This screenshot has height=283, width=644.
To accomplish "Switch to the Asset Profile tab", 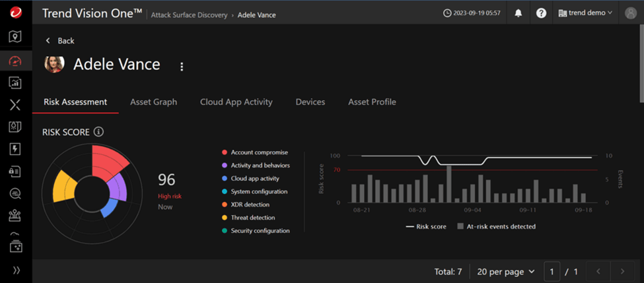I will [x=372, y=102].
